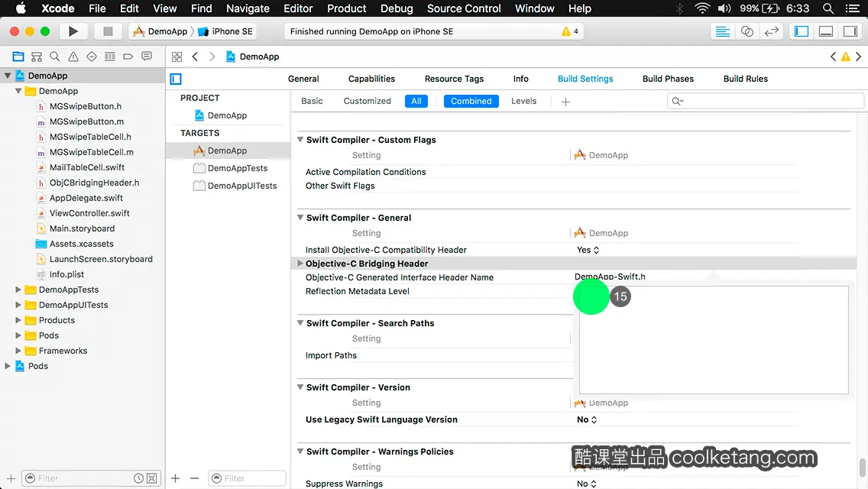Remove selected target with minus button

point(194,478)
